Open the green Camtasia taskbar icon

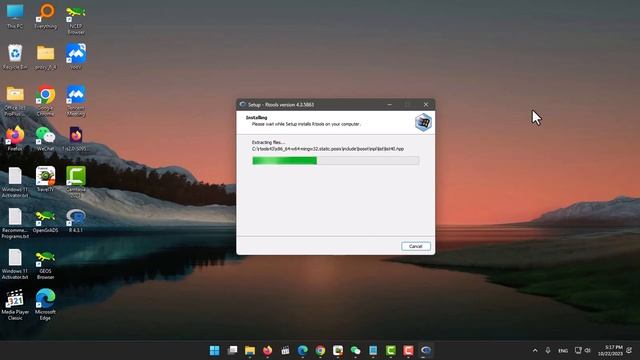[x=391, y=350]
